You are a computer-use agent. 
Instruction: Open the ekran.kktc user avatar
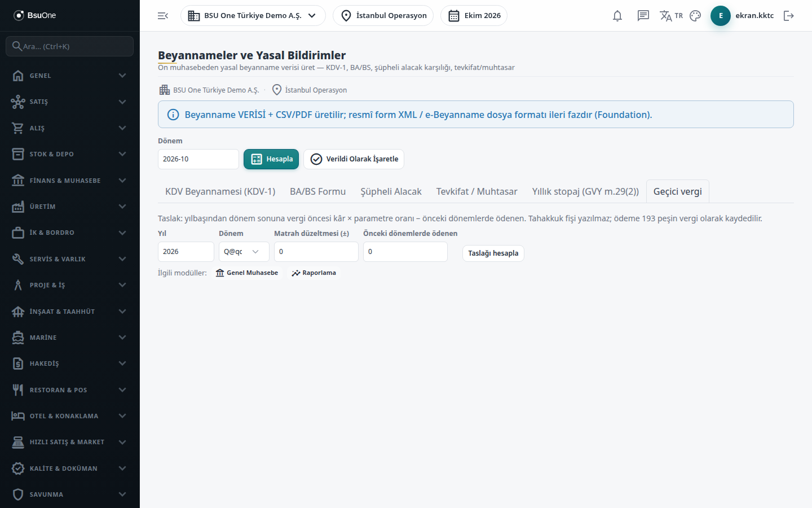coord(721,16)
